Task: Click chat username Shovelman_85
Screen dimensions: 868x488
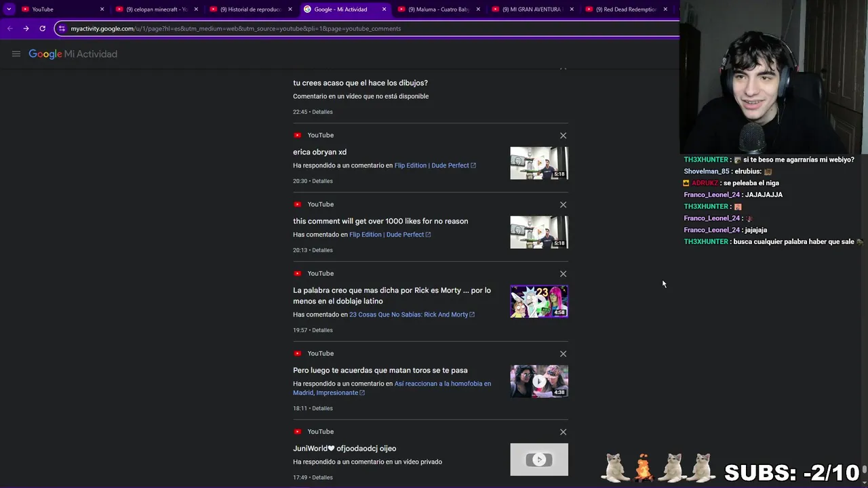Action: click(707, 171)
